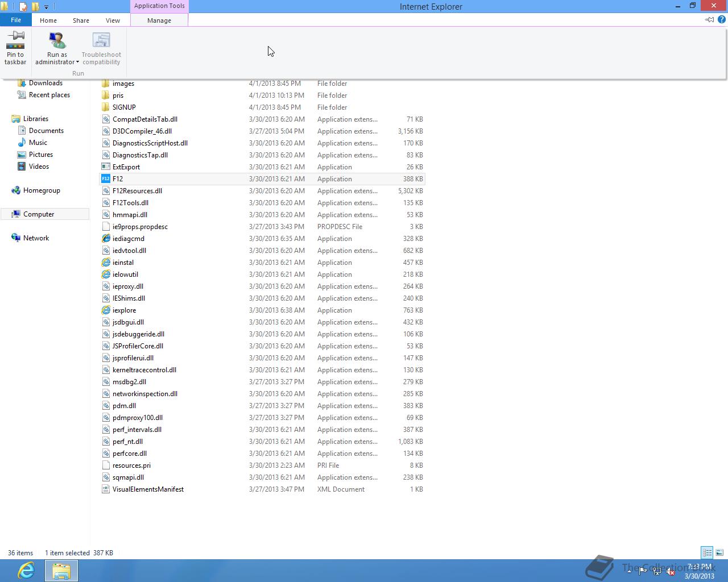Click the ielowutil application icon
The height and width of the screenshot is (582, 728).
[x=106, y=275]
